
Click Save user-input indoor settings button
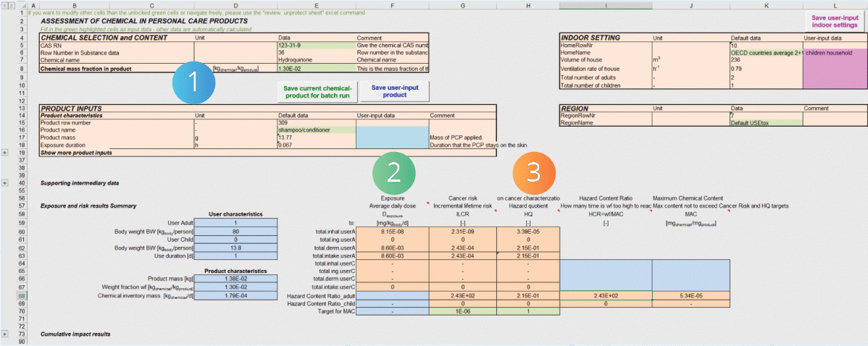tap(835, 20)
